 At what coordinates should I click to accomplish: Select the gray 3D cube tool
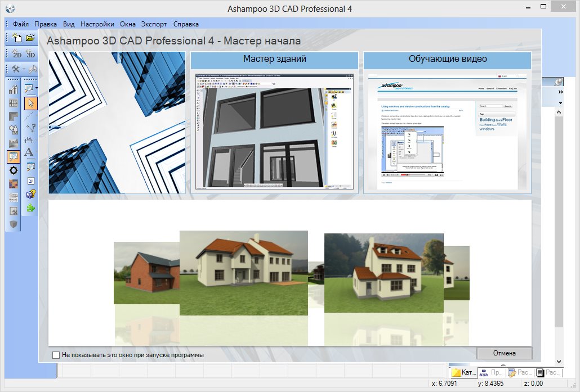click(x=14, y=224)
